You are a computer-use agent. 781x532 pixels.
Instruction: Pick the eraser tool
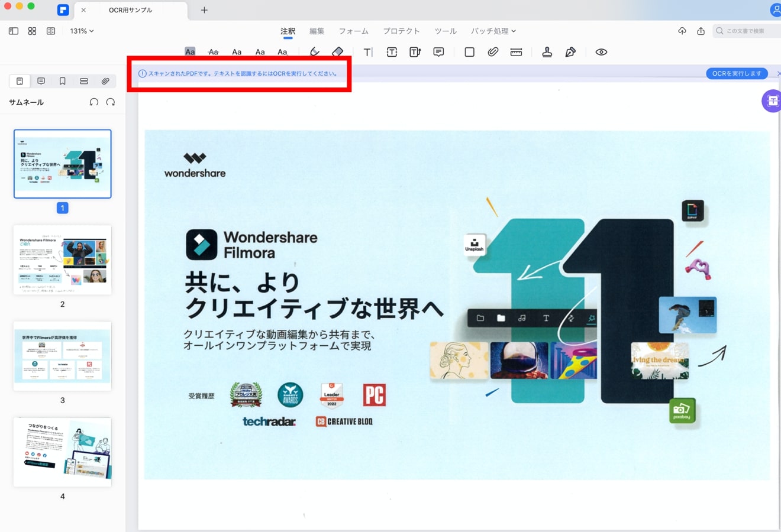(337, 52)
